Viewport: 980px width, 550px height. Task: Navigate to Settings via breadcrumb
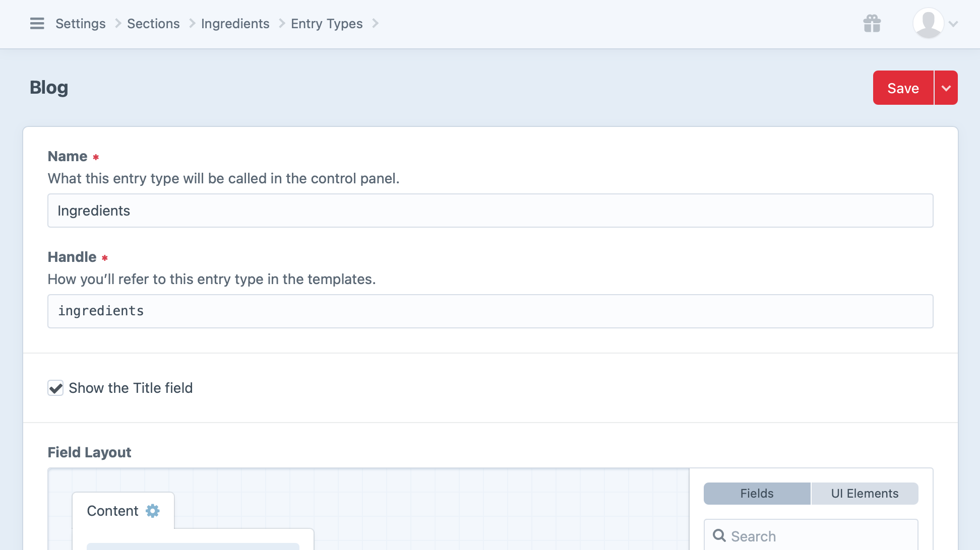[80, 23]
